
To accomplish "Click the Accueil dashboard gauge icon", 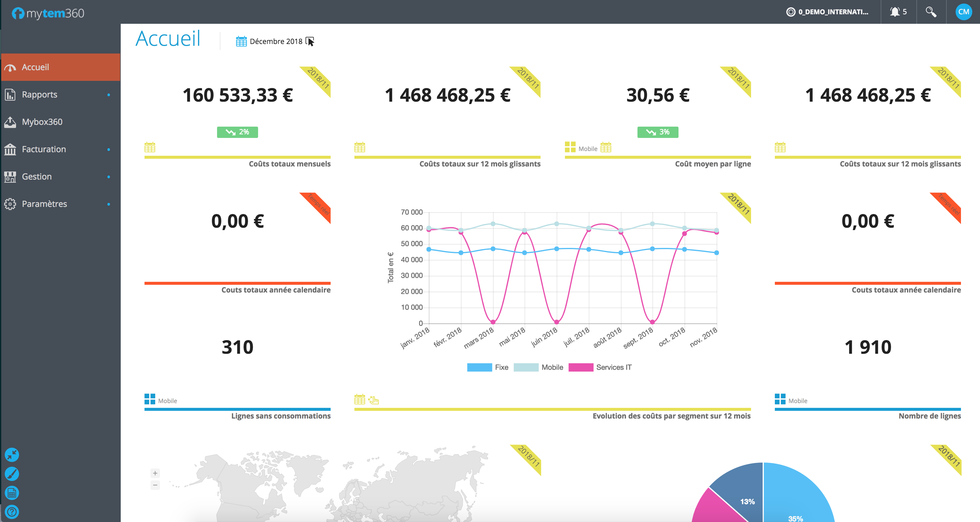I will pos(10,68).
